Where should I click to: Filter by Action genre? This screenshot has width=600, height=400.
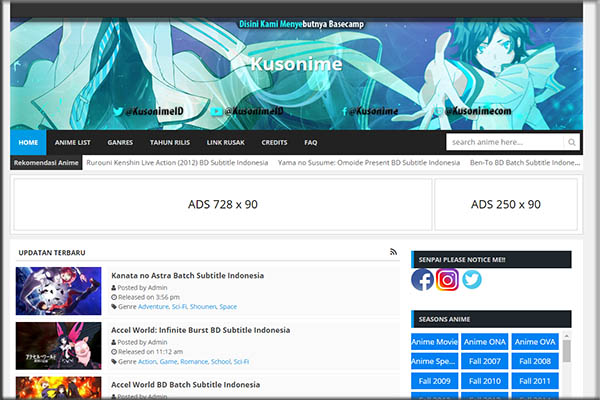147,361
